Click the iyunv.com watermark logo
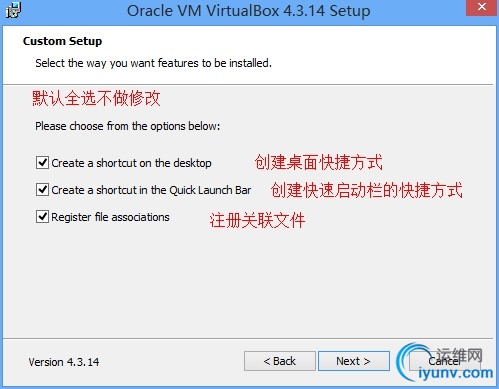Screen dimensions: 499x389 tap(444, 363)
